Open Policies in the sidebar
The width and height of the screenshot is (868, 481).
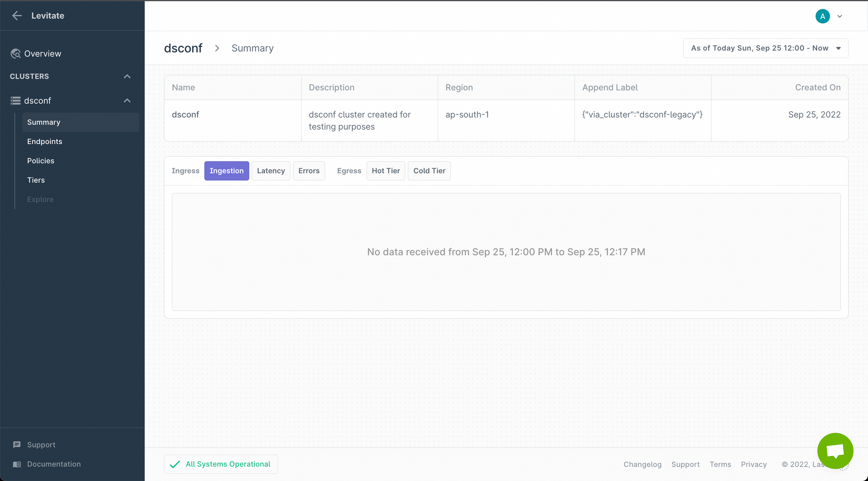tap(41, 161)
